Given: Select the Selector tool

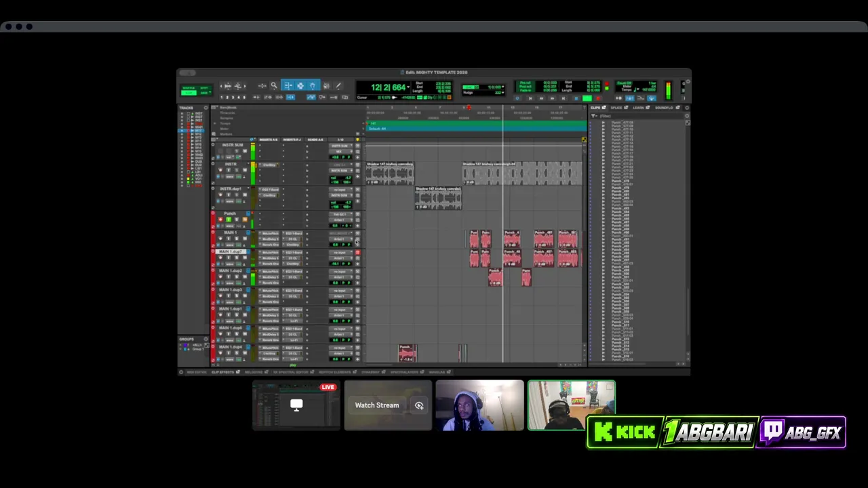Looking at the screenshot, I should pyautogui.click(x=300, y=86).
